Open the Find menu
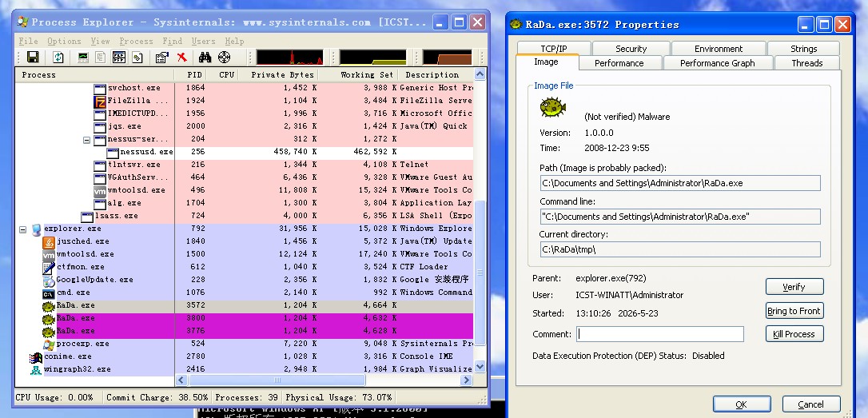Image resolution: width=868 pixels, height=418 pixels. tap(172, 41)
